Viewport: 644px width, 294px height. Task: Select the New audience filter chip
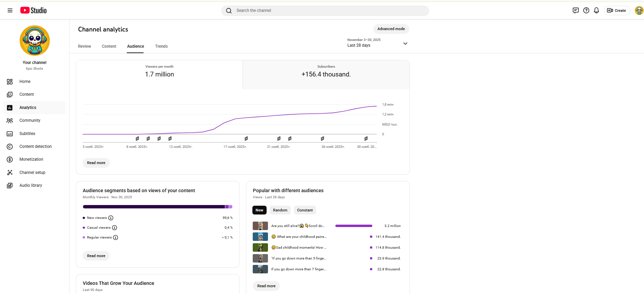click(259, 210)
